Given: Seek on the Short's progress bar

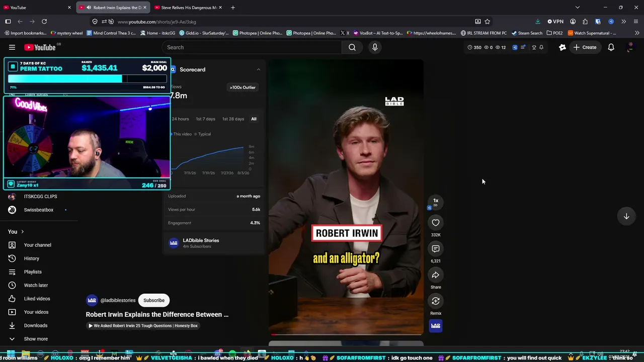Looking at the screenshot, I should (347, 334).
